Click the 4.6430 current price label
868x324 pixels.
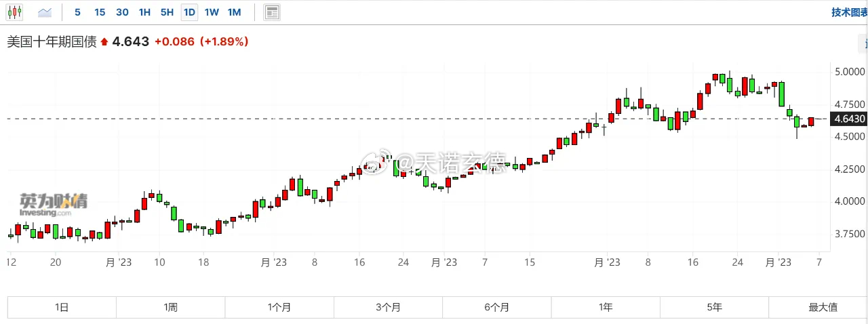(x=850, y=119)
